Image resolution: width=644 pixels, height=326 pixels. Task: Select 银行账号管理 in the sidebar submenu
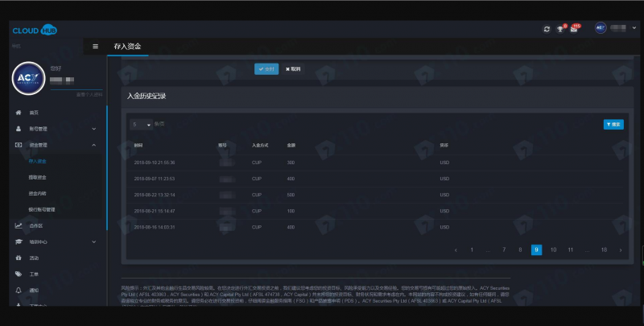pos(42,209)
